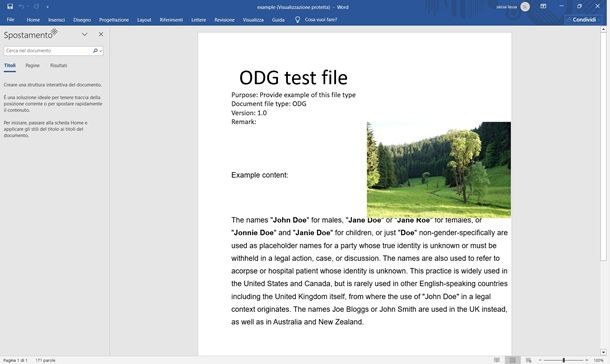Switch to Read Mode view icon
Image resolution: width=610 pixels, height=364 pixels.
[497, 360]
